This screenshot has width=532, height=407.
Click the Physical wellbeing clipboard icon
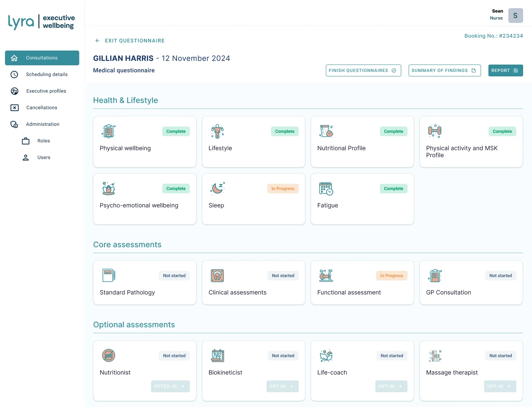(109, 131)
